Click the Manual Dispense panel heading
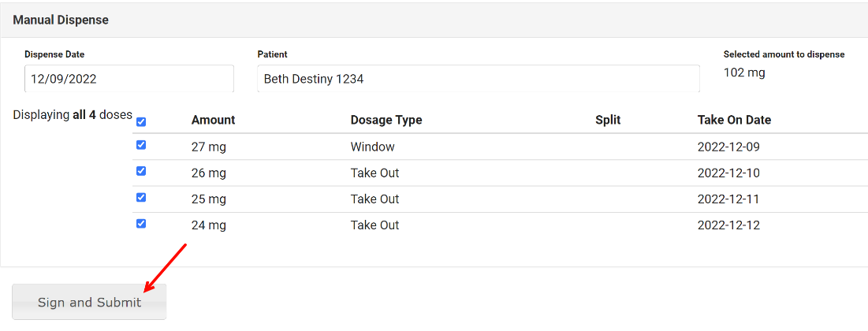868x331 pixels. (61, 20)
